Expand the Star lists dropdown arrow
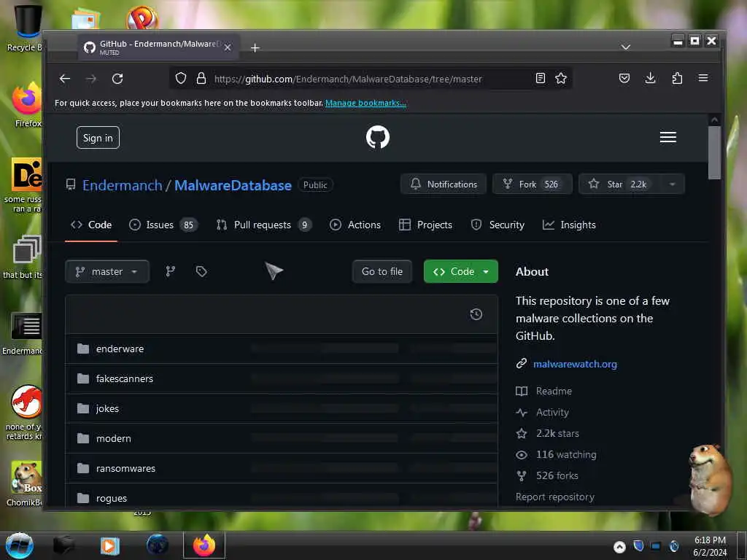 (672, 184)
